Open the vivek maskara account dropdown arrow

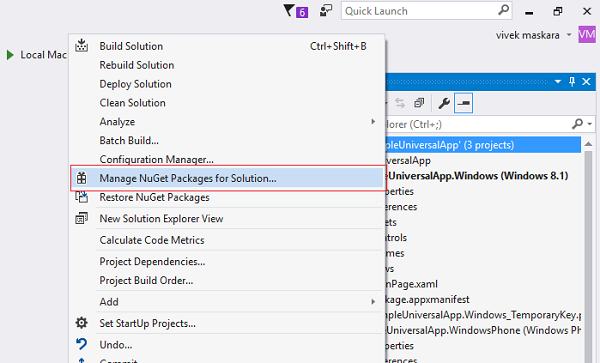569,35
